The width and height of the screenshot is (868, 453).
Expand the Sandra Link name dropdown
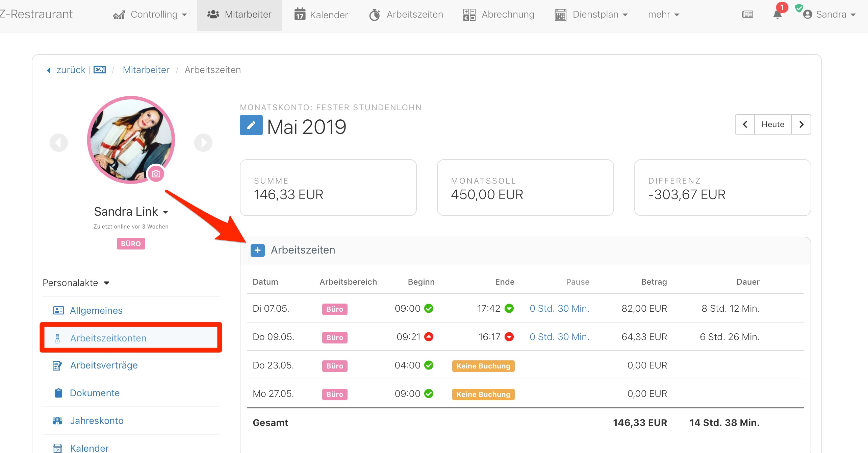131,212
